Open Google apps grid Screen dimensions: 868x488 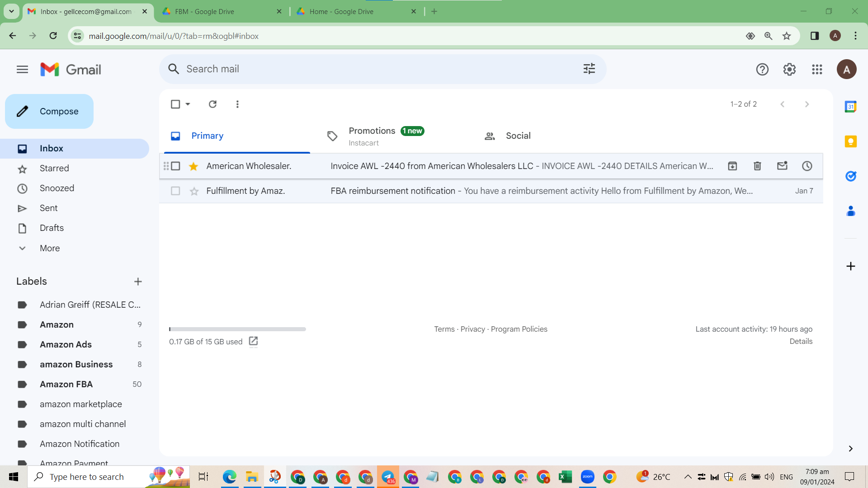[817, 69]
